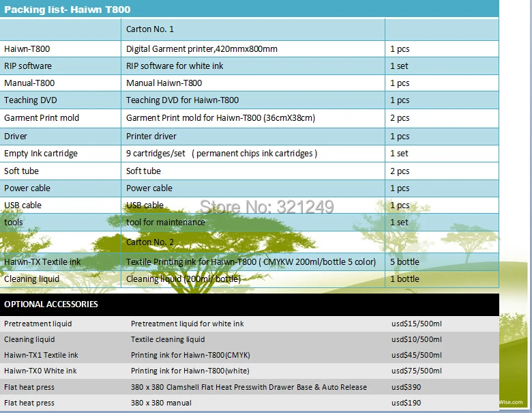The height and width of the screenshot is (413, 532).
Task: Click 'USB cable' in the first column
Action: pos(23,205)
